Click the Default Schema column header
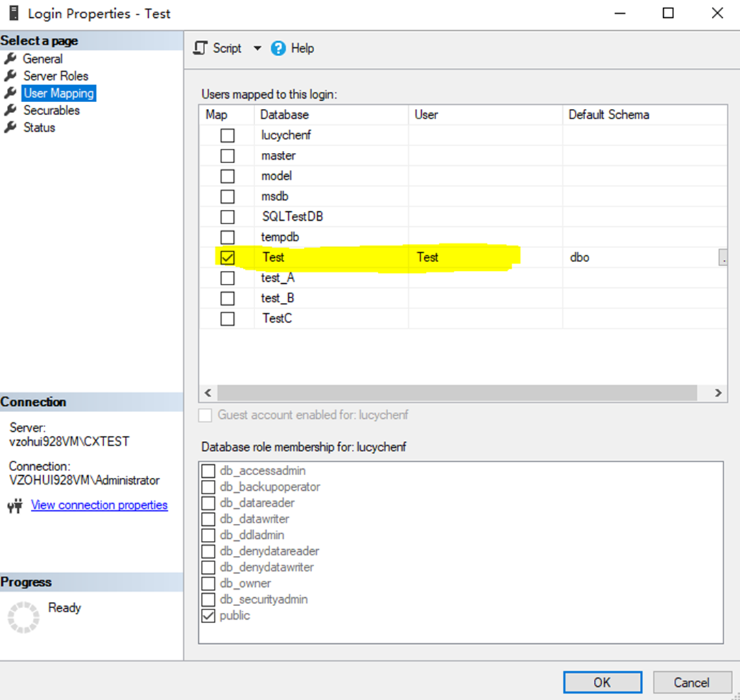The width and height of the screenshot is (740, 700). pos(645,114)
